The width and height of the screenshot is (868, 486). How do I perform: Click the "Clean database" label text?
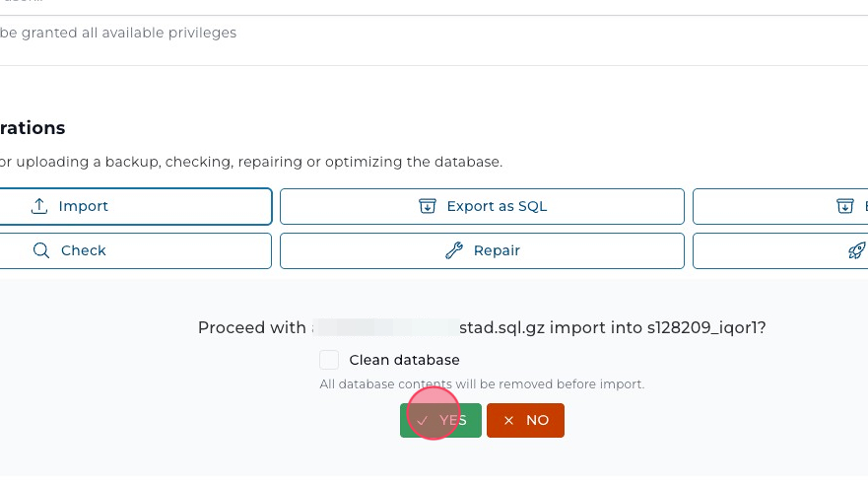(x=404, y=360)
